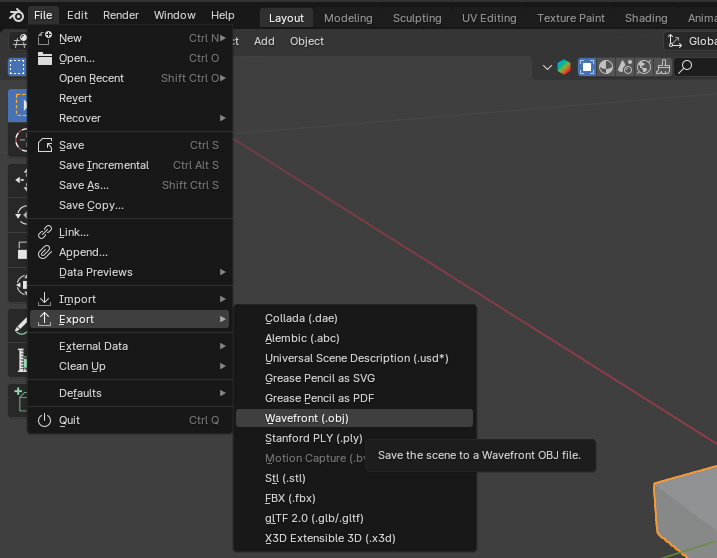Click the Save icon in File menu
Viewport: 717px width, 558px height.
pos(44,145)
